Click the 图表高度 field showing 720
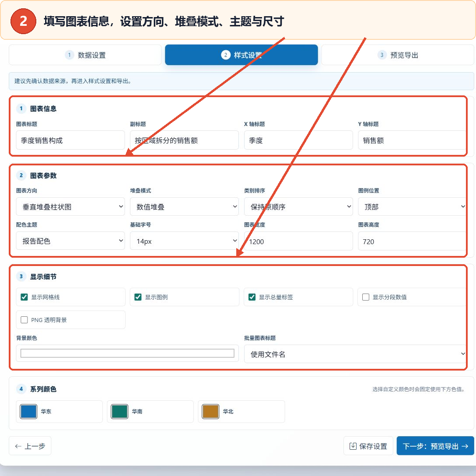The height and width of the screenshot is (476, 476). tap(412, 241)
